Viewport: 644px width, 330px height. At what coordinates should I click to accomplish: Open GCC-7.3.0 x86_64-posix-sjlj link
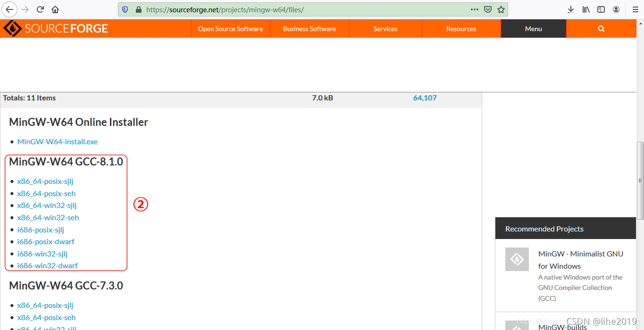tap(45, 305)
